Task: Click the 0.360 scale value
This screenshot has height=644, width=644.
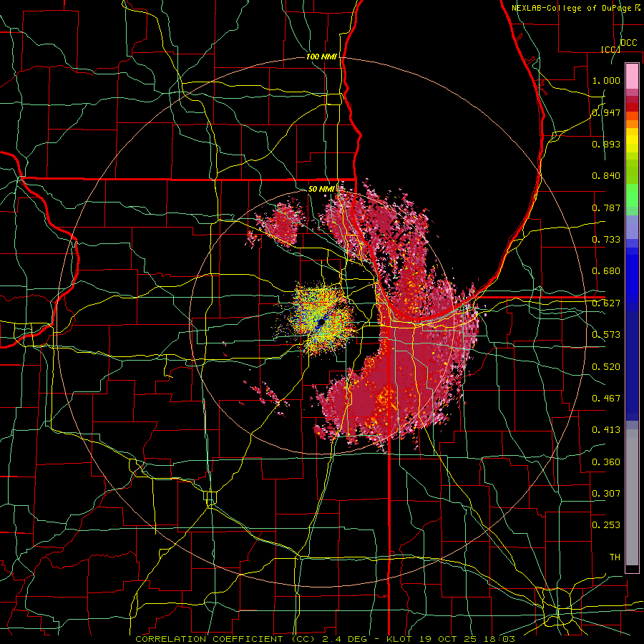Action: pos(606,462)
